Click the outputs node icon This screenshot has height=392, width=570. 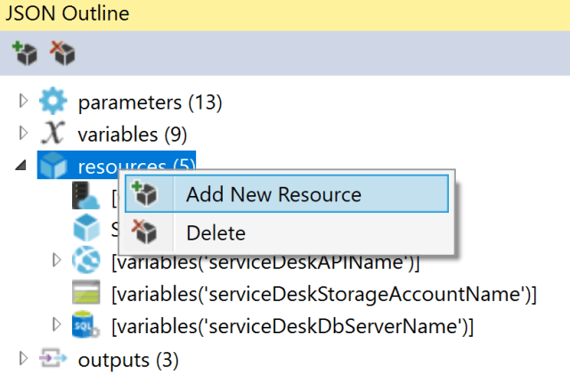coord(53,359)
